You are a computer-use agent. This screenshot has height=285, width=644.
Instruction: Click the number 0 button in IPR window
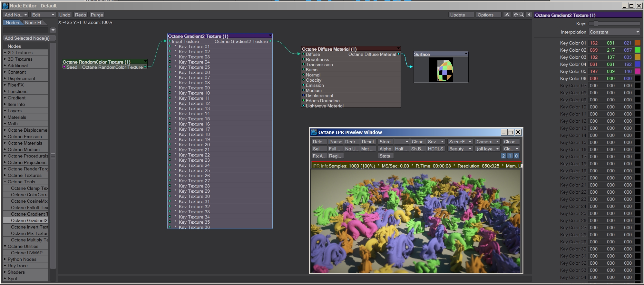click(x=516, y=156)
